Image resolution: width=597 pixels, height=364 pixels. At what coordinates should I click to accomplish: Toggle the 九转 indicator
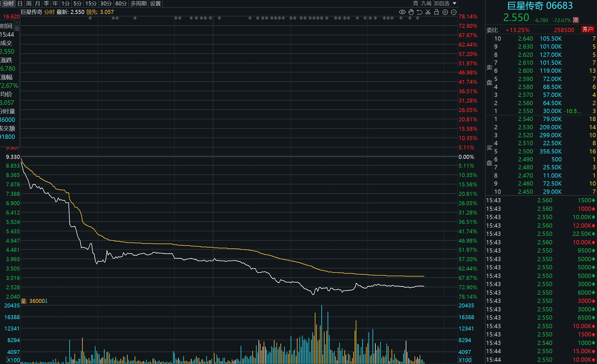pos(426,3)
